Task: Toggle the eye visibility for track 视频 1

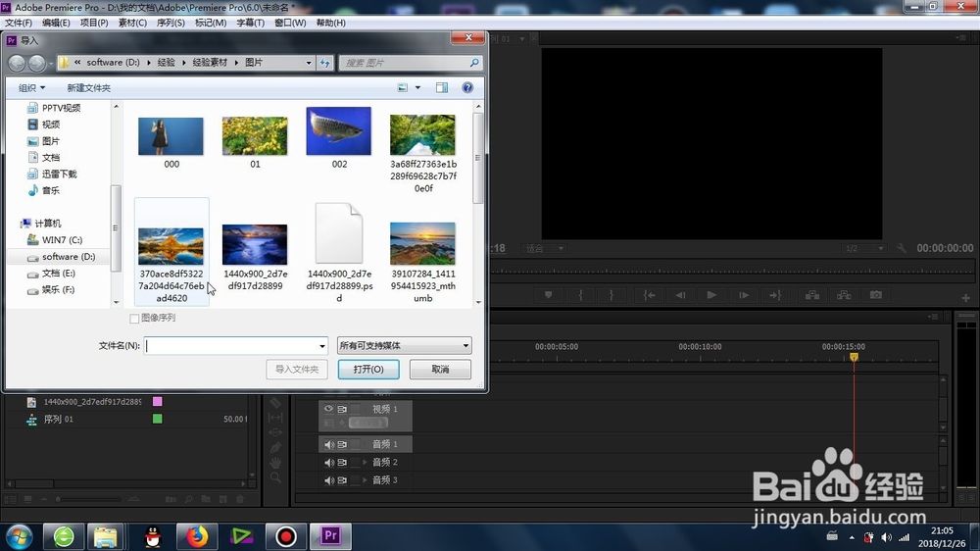Action: click(x=328, y=409)
